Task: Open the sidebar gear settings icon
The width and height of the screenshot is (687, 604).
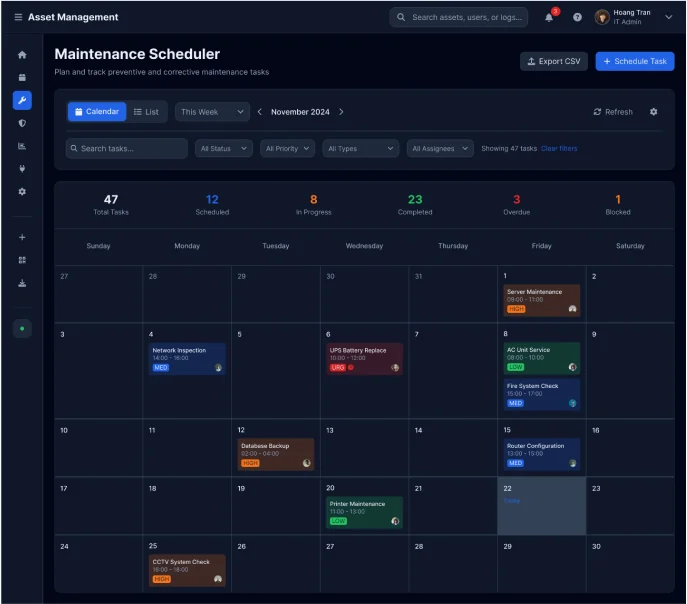Action: click(22, 191)
